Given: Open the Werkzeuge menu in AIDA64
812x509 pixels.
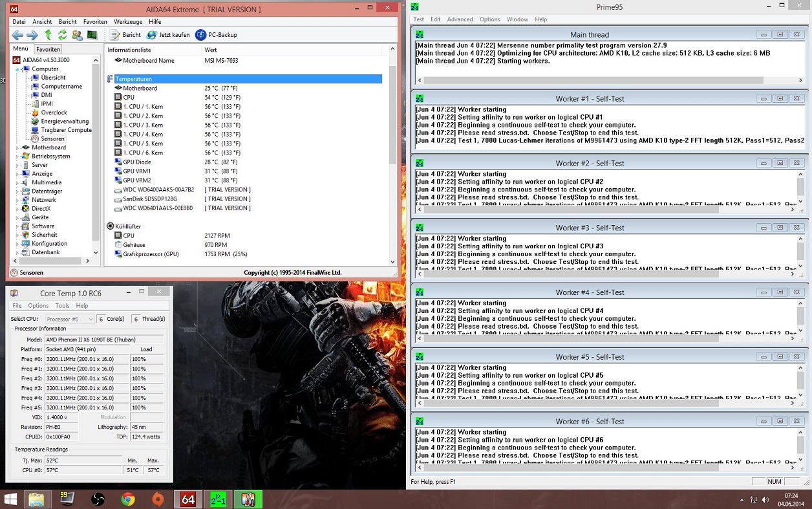Looking at the screenshot, I should pyautogui.click(x=128, y=22).
